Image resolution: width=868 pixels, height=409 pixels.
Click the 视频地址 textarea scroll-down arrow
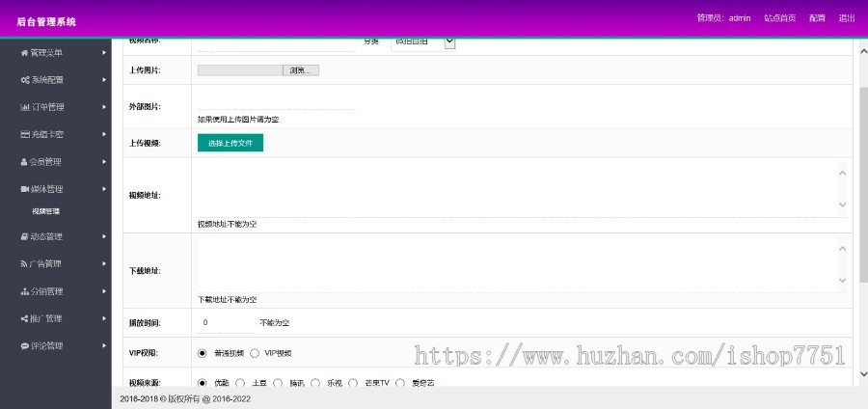[x=843, y=204]
